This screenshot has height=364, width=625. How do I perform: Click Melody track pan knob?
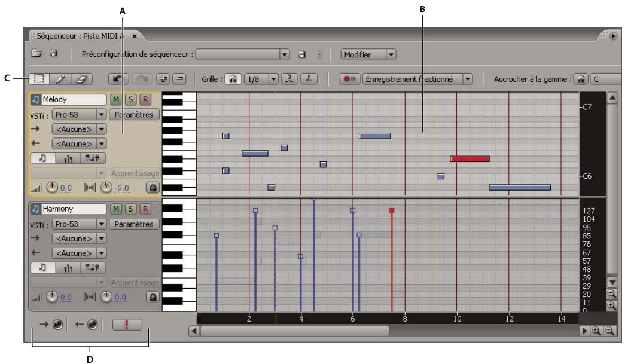click(x=106, y=187)
